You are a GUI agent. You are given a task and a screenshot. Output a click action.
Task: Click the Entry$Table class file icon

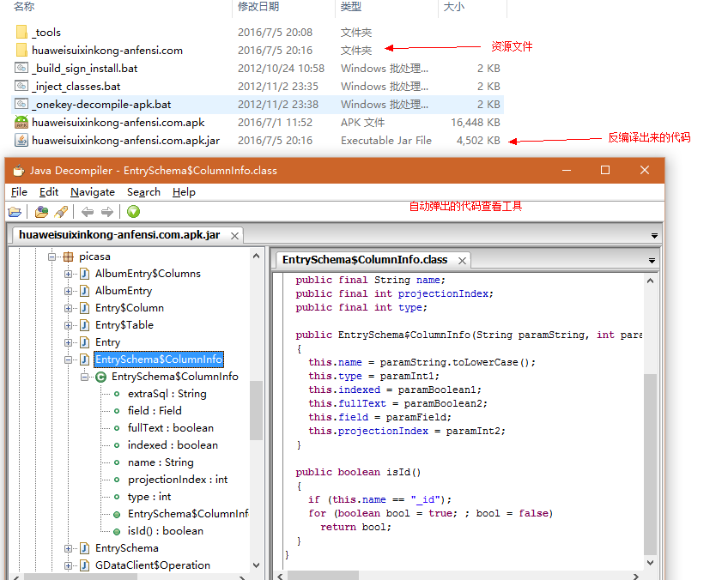tap(84, 325)
